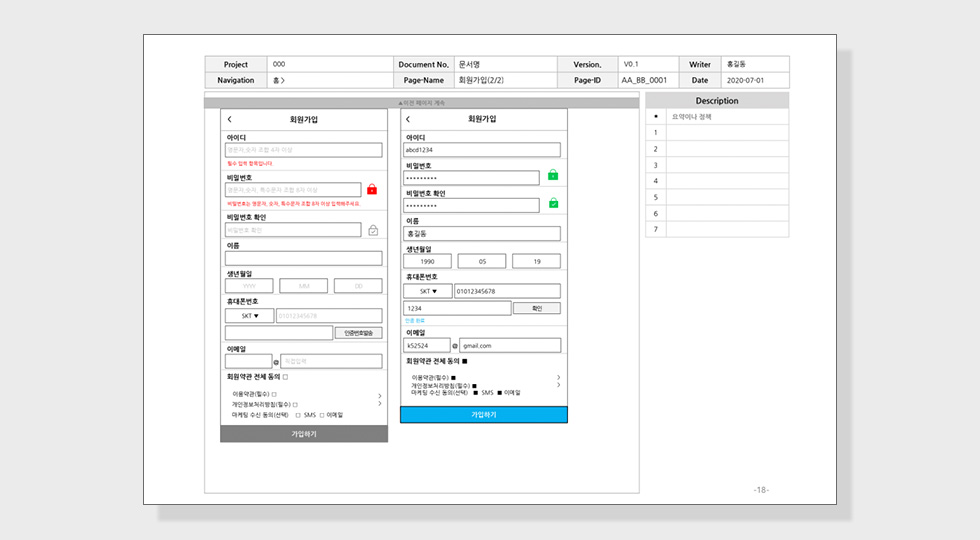980x540 pixels.
Task: Click green lock icon next to filled password
Action: pyautogui.click(x=553, y=175)
